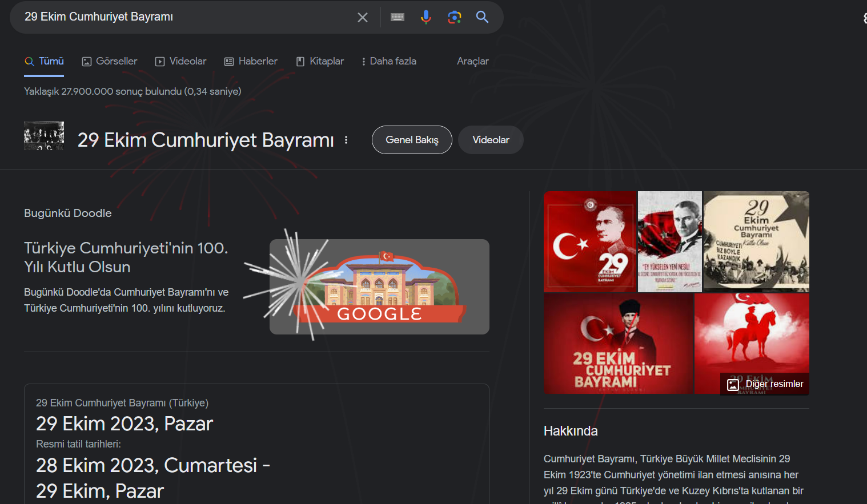The height and width of the screenshot is (504, 867).
Task: Open the small historical thumbnail beside the title
Action: (x=44, y=136)
